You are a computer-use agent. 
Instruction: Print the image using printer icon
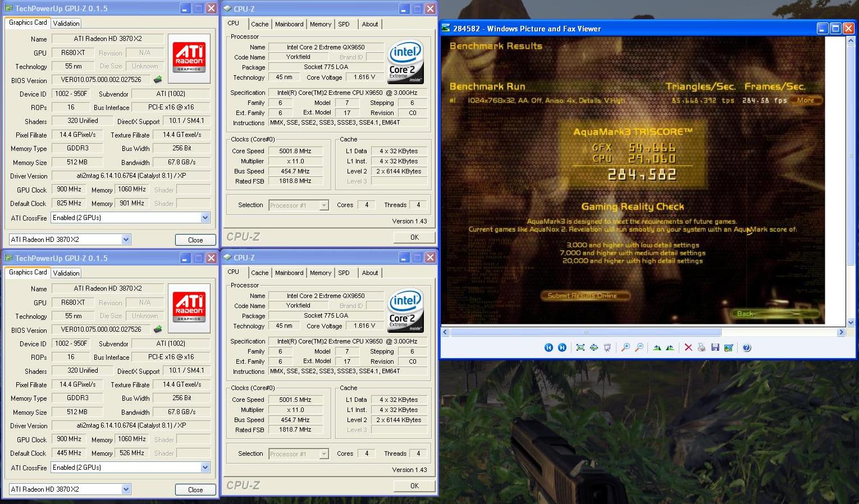[702, 347]
